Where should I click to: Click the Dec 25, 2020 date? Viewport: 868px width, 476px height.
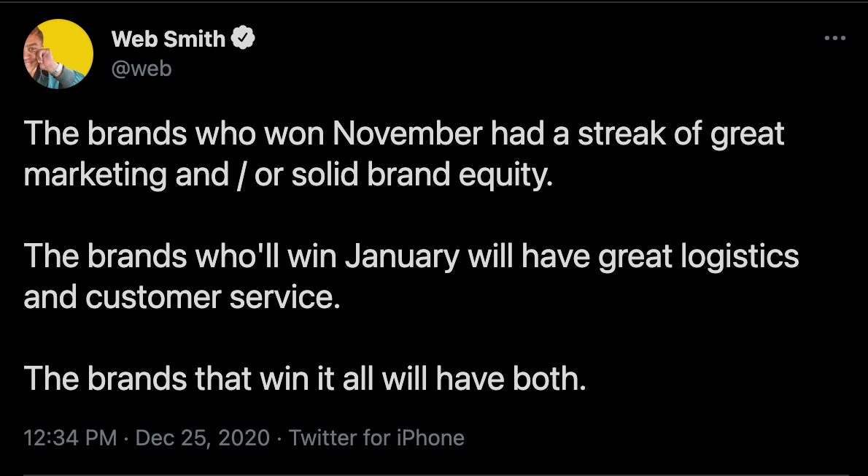(203, 438)
